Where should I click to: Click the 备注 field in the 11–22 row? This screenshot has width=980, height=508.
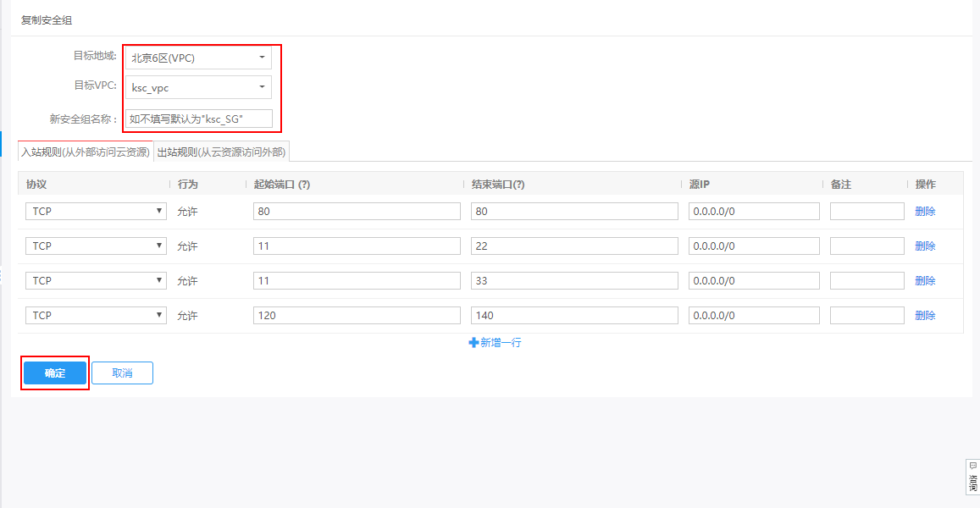click(866, 246)
